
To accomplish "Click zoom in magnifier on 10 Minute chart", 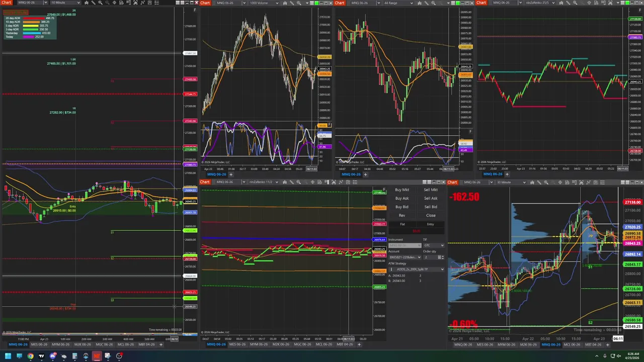I will pos(100,3).
